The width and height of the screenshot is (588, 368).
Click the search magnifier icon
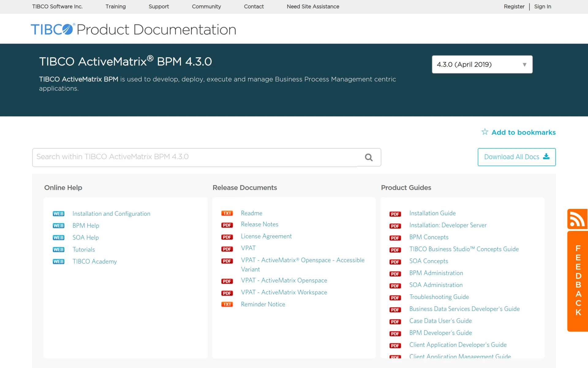click(x=369, y=157)
